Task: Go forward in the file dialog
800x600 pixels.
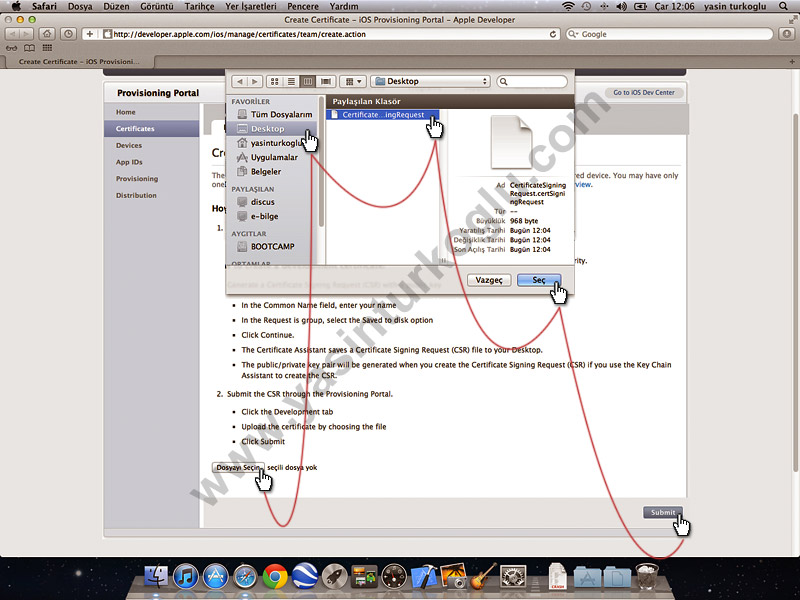Action: [255, 82]
